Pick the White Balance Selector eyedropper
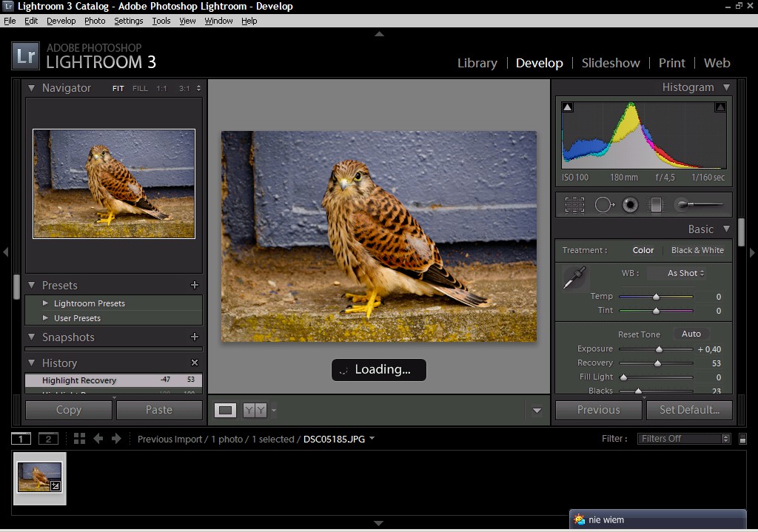The image size is (758, 532). [574, 277]
